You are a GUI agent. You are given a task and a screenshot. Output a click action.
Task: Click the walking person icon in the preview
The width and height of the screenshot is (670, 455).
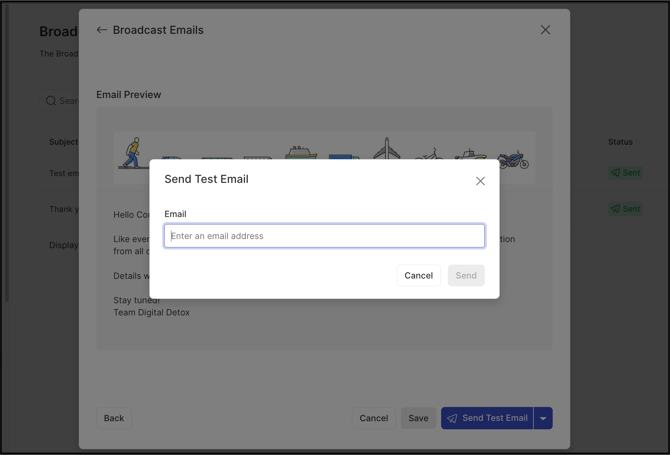click(x=131, y=152)
